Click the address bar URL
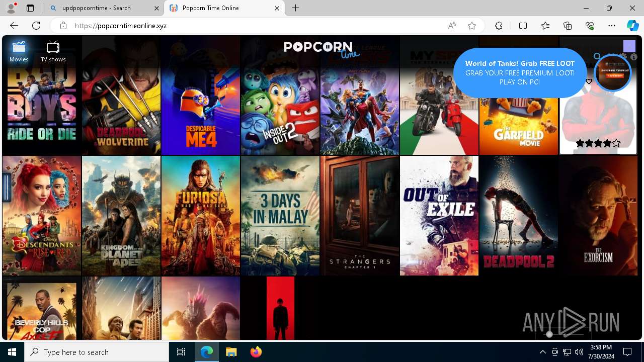 pyautogui.click(x=121, y=26)
